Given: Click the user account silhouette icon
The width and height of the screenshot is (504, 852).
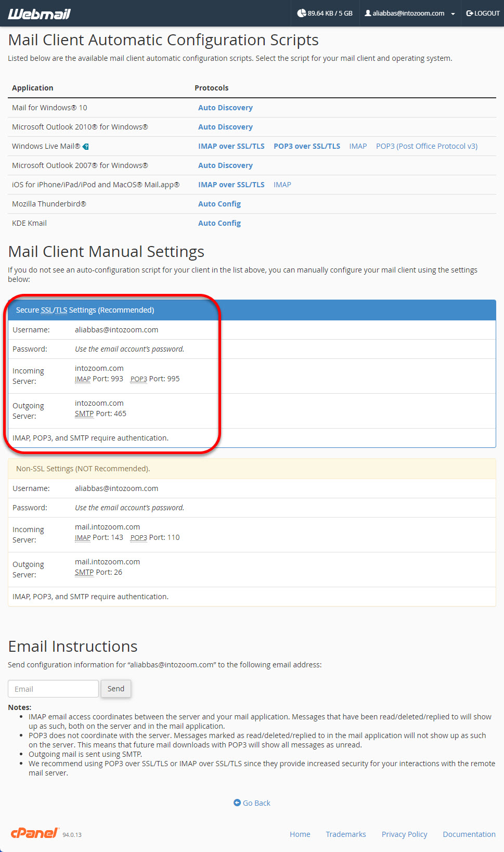Looking at the screenshot, I should [368, 13].
